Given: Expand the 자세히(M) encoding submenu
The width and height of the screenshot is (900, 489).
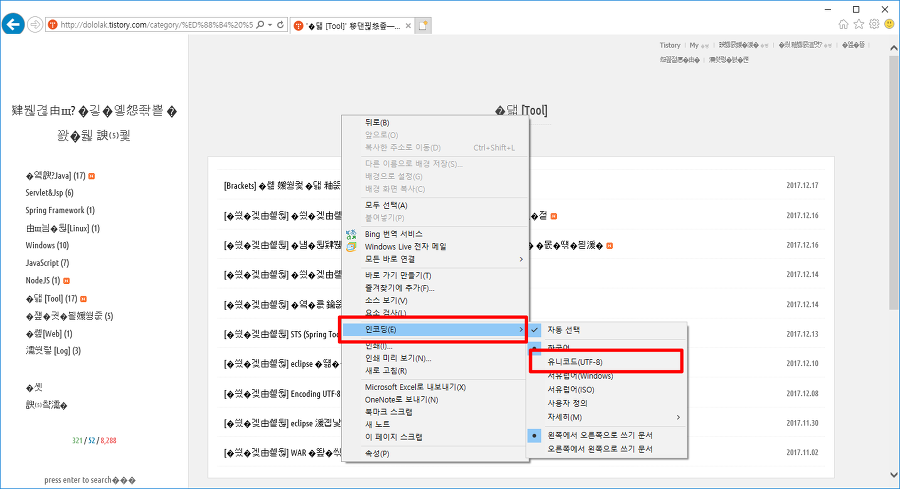Looking at the screenshot, I should pos(607,417).
